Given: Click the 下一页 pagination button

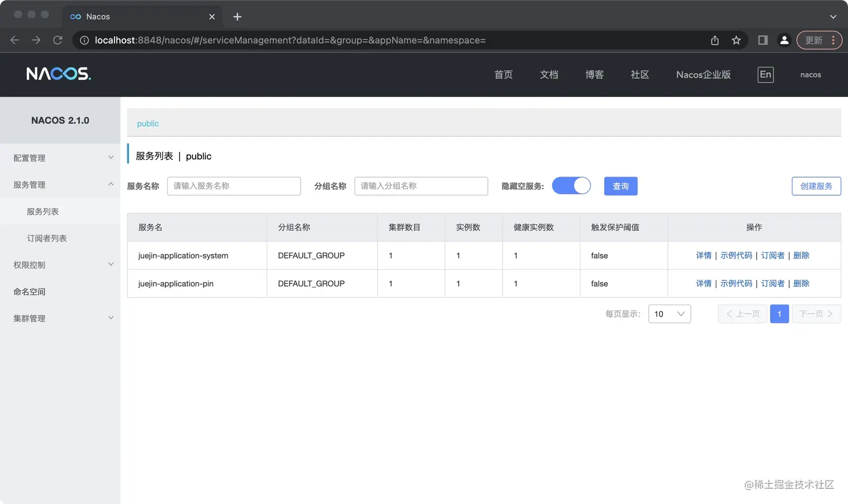Looking at the screenshot, I should tap(817, 314).
